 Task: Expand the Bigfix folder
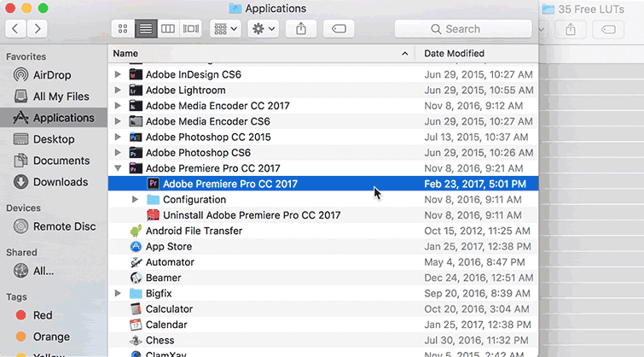tap(119, 293)
